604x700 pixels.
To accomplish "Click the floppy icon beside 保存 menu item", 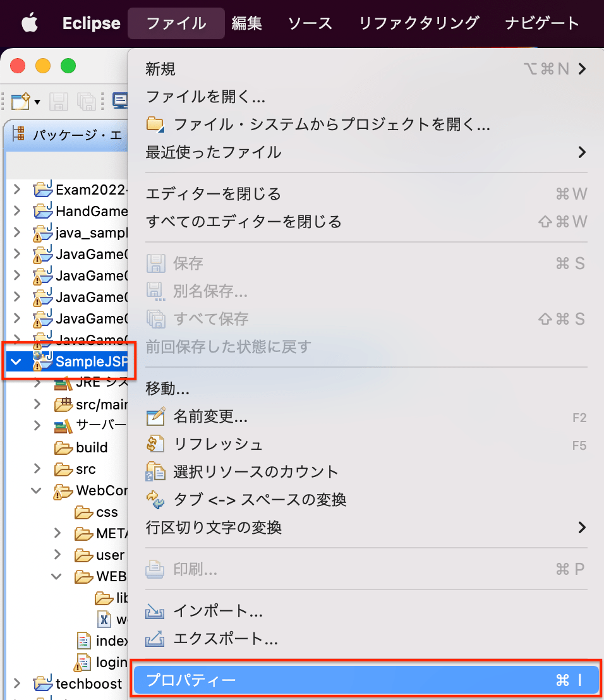I will point(156,263).
